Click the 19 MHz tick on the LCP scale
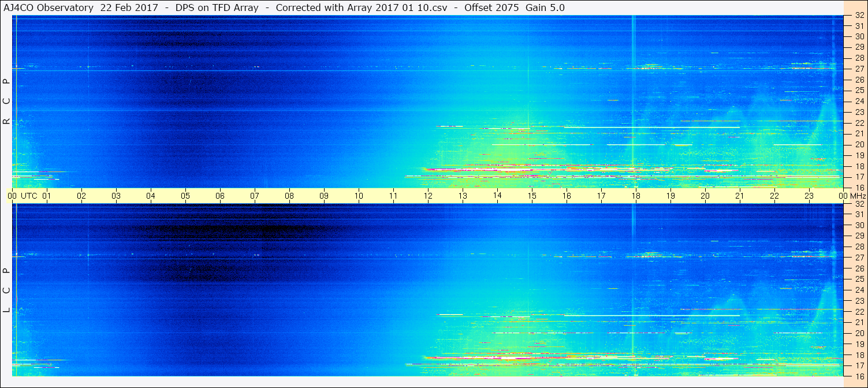This screenshot has height=388, width=868. [x=859, y=344]
